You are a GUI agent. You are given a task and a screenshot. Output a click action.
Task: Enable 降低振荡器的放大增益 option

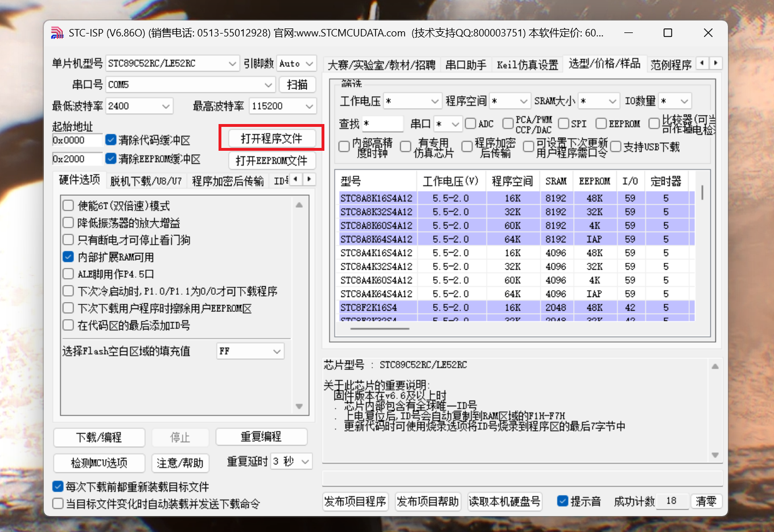click(68, 222)
